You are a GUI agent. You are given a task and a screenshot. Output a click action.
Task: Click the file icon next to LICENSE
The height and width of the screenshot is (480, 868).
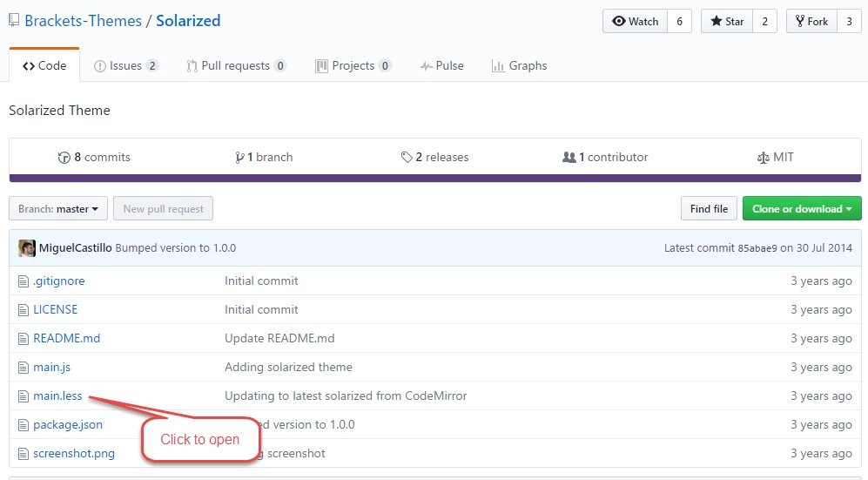coord(24,310)
